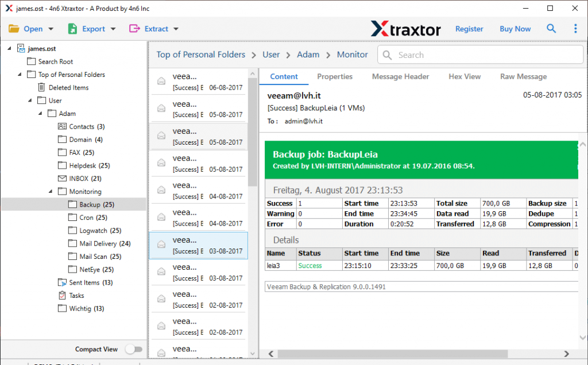Open the Message Header tab

400,76
